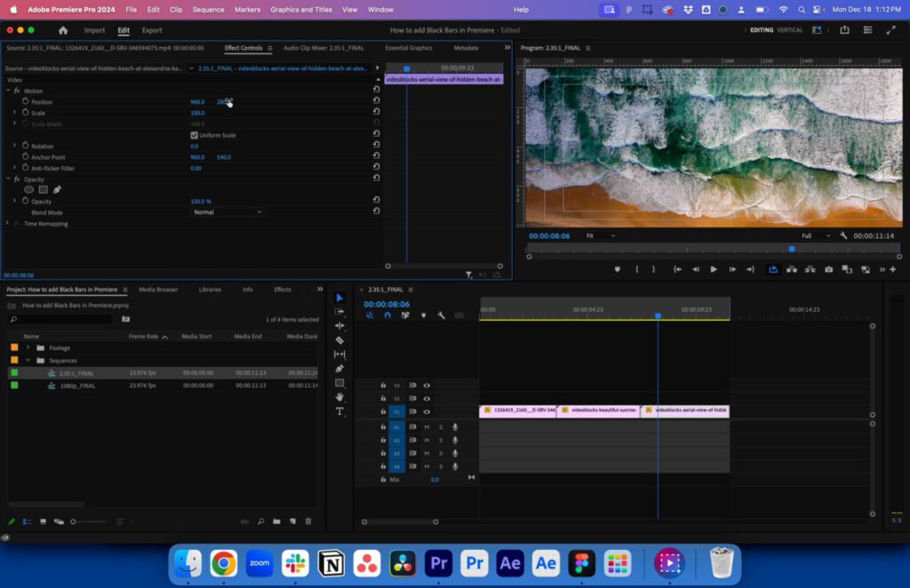Select the Ripple Edit tool
The image size is (910, 588).
click(339, 326)
